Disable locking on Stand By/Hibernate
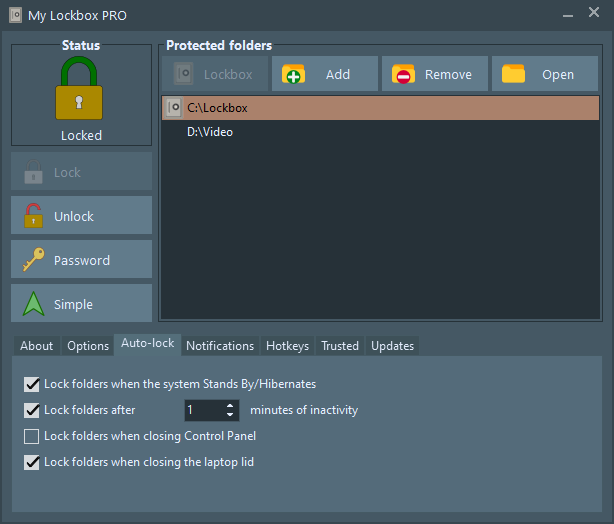This screenshot has height=524, width=614. (31, 384)
